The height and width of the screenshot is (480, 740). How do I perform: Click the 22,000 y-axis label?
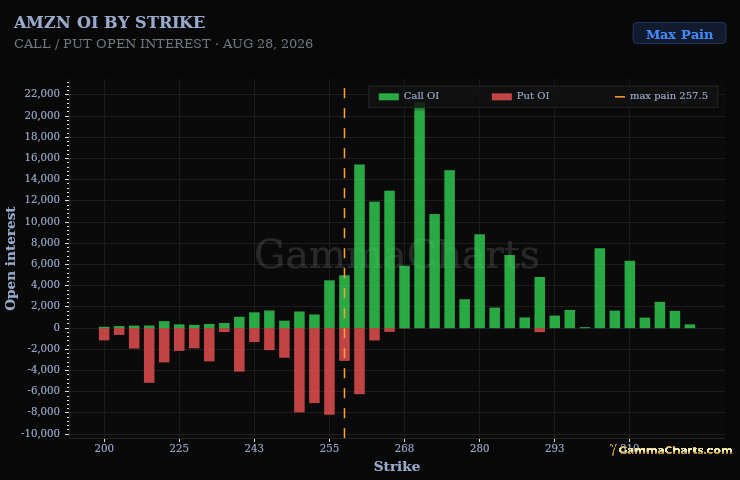(x=42, y=93)
